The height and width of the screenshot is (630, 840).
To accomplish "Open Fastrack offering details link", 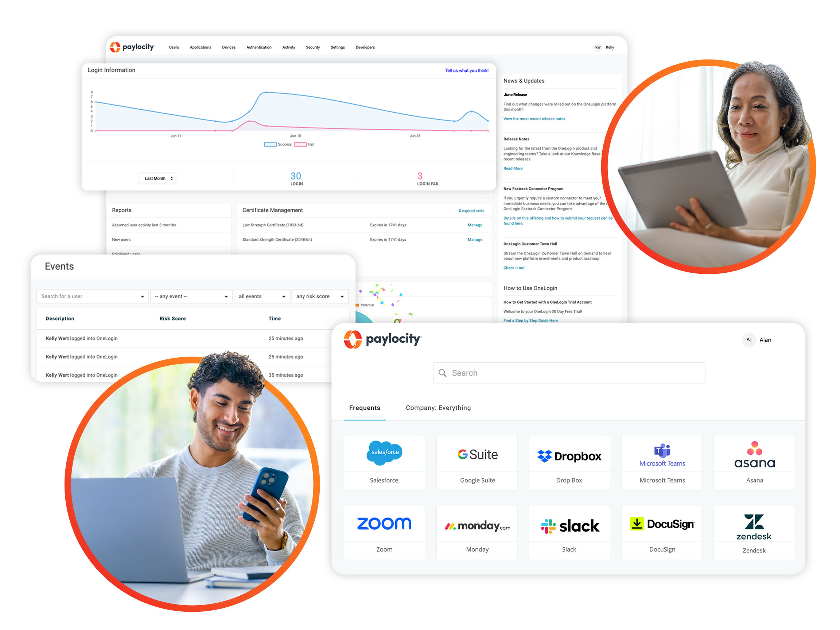I will (558, 221).
